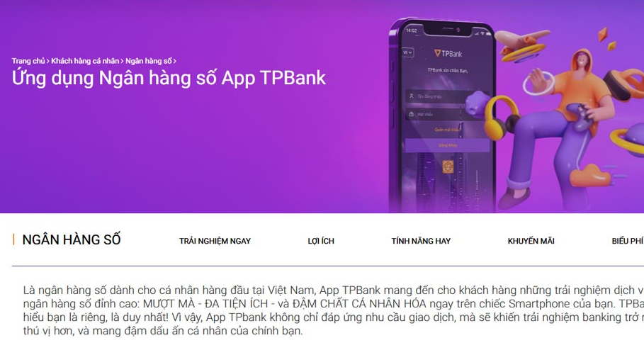This screenshot has width=644, height=362.
Task: Click the user icon in the username field
Action: (411, 96)
